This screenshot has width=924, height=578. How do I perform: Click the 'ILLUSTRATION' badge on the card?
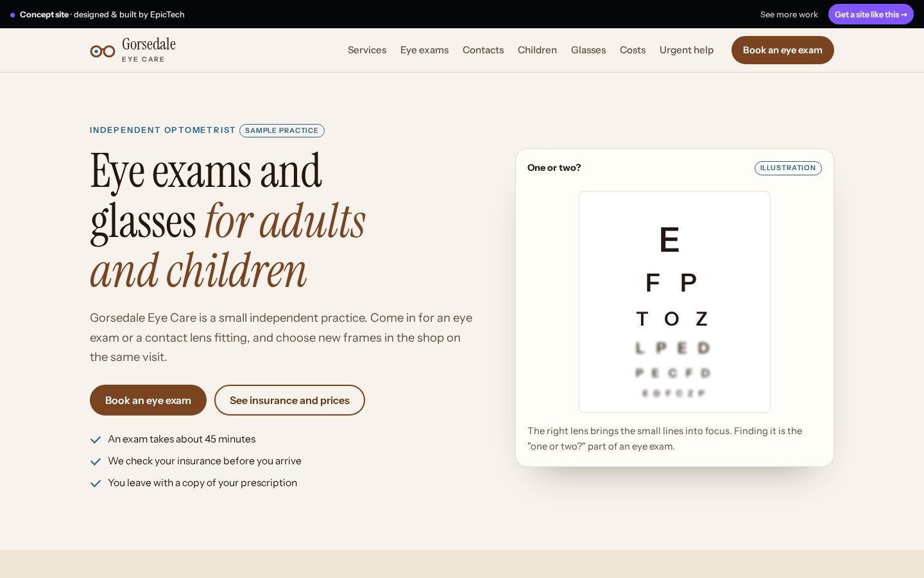click(788, 168)
